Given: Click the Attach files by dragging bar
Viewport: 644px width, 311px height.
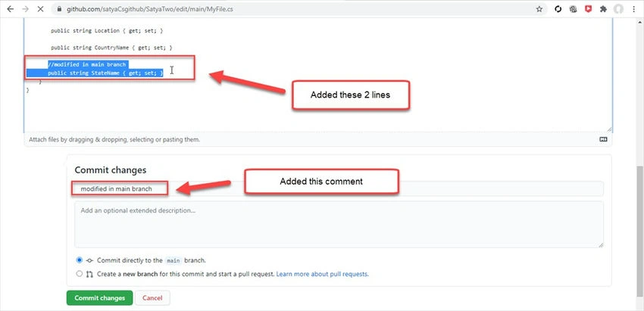Looking at the screenshot, I should pos(318,139).
